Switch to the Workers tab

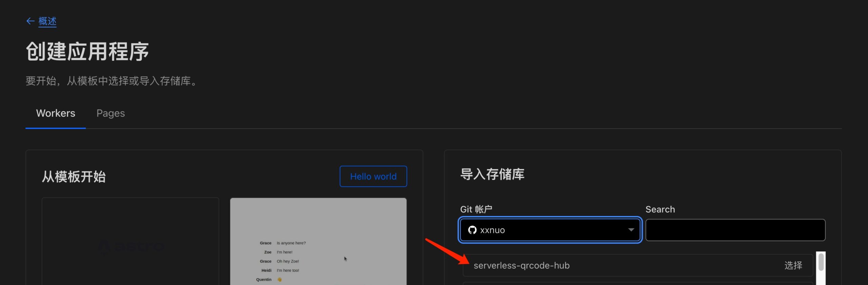(56, 113)
